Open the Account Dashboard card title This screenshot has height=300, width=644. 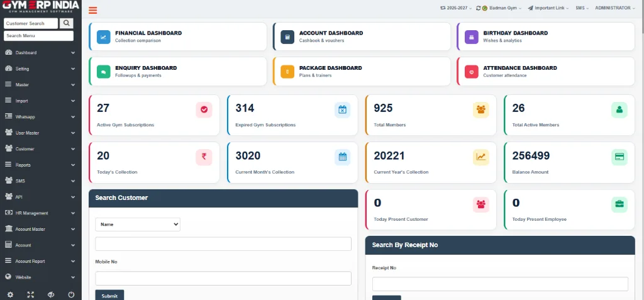tap(331, 33)
